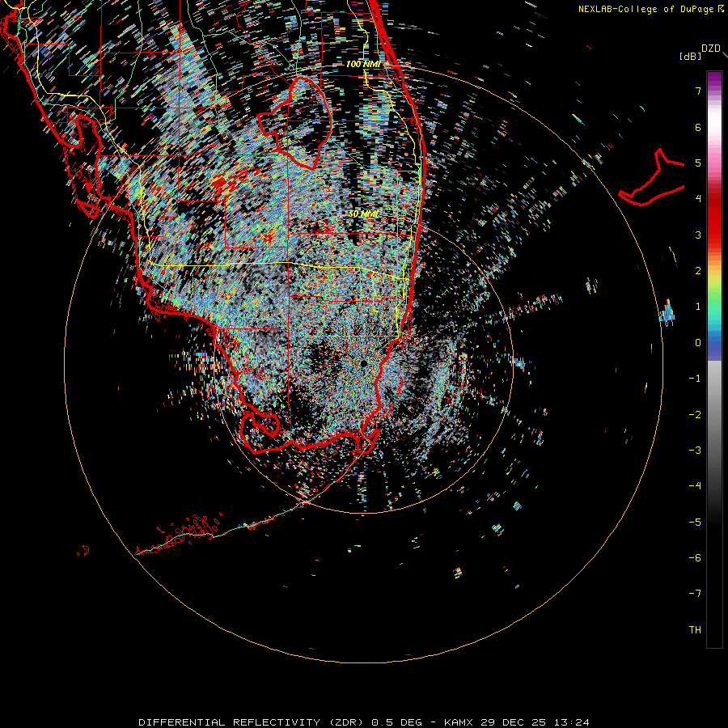Click the 50 NMI range ring label
The image size is (728, 728).
(x=363, y=214)
